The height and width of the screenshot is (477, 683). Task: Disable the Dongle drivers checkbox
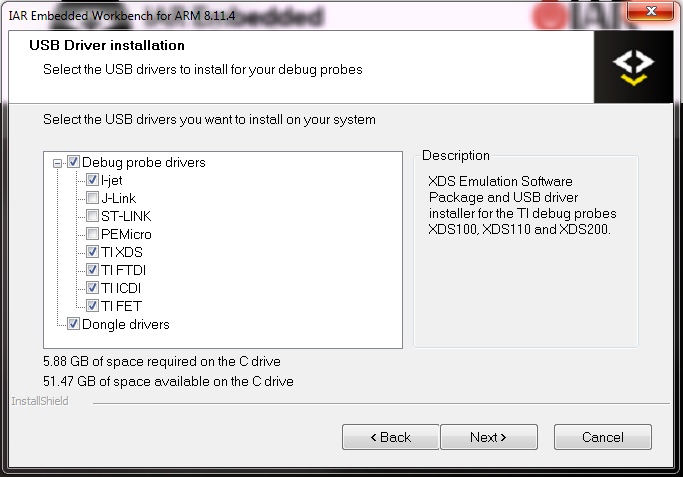74,324
